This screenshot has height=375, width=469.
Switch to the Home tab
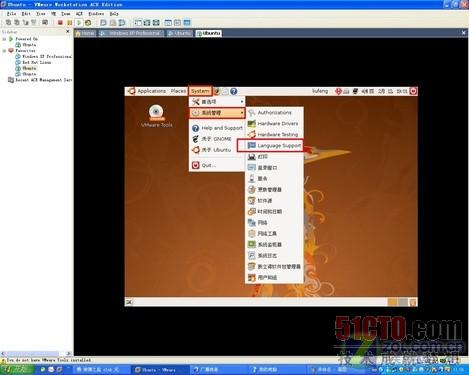[85, 33]
